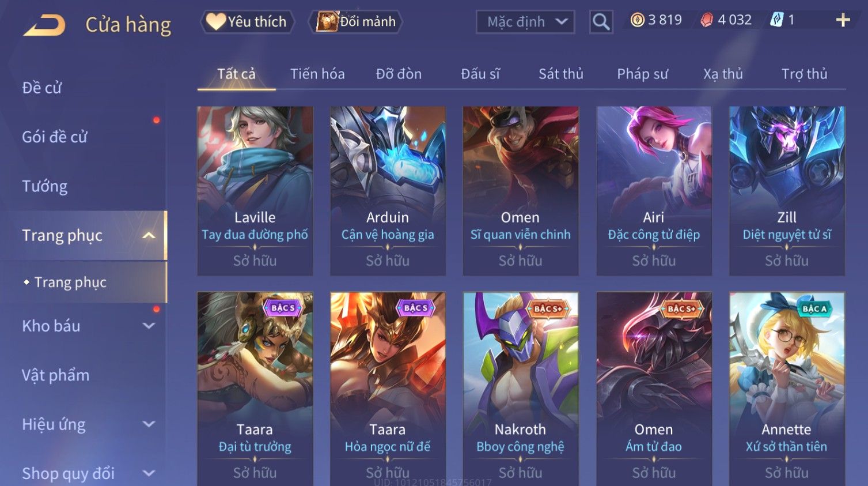Open Tướng in the sidebar

pyautogui.click(x=45, y=186)
